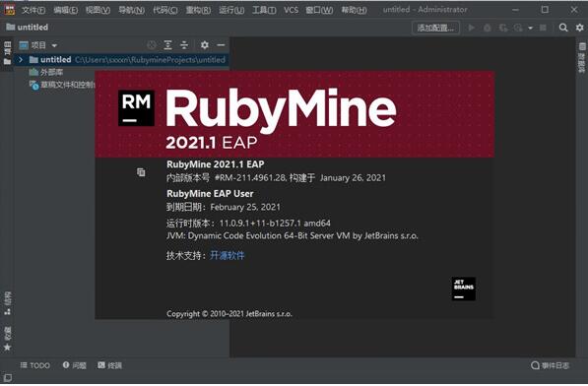Copy about info with the copy icon
This screenshot has width=588, height=386.
[x=141, y=172]
